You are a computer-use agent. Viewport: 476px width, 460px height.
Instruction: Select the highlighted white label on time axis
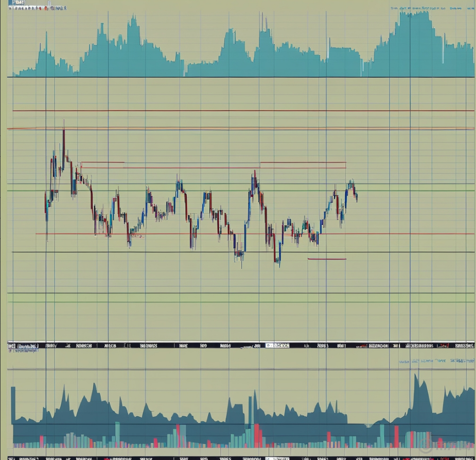277,346
